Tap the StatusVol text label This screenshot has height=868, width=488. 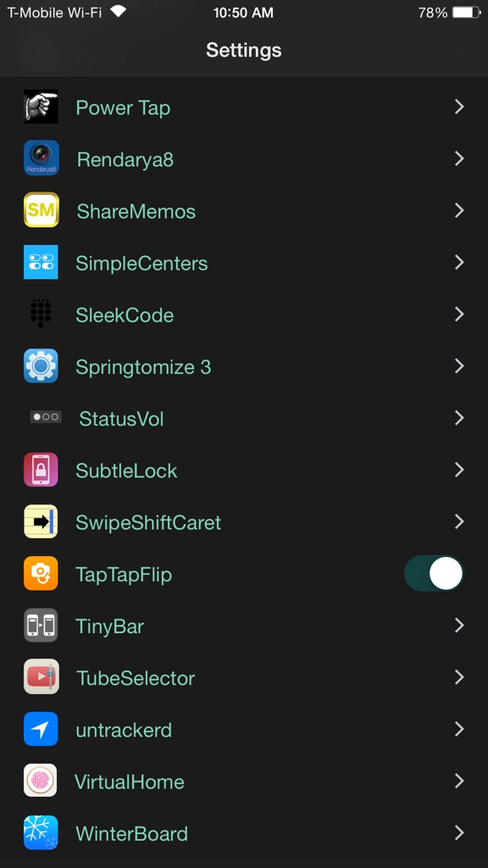click(121, 419)
